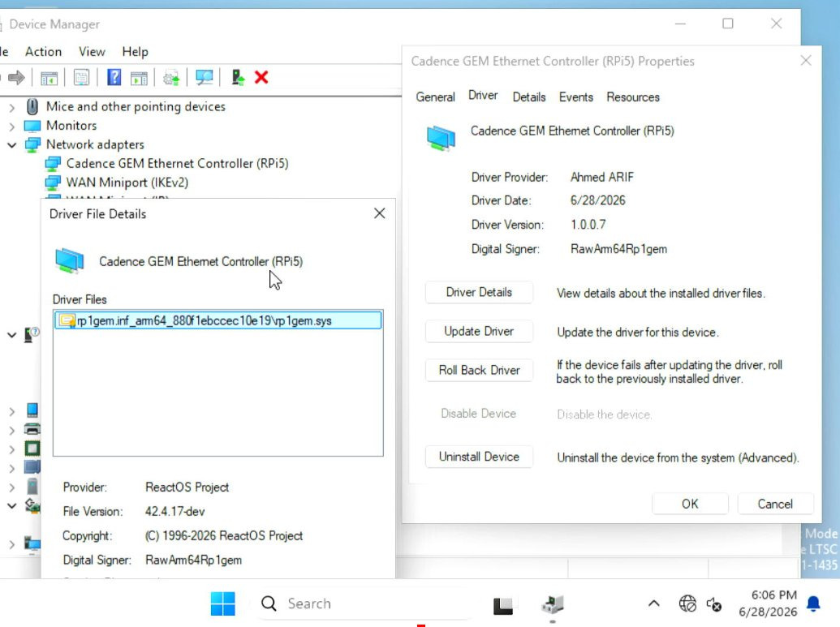Viewport: 840px width, 627px height.
Task: Click the Mice and other pointing devices icon
Action: pos(32,106)
